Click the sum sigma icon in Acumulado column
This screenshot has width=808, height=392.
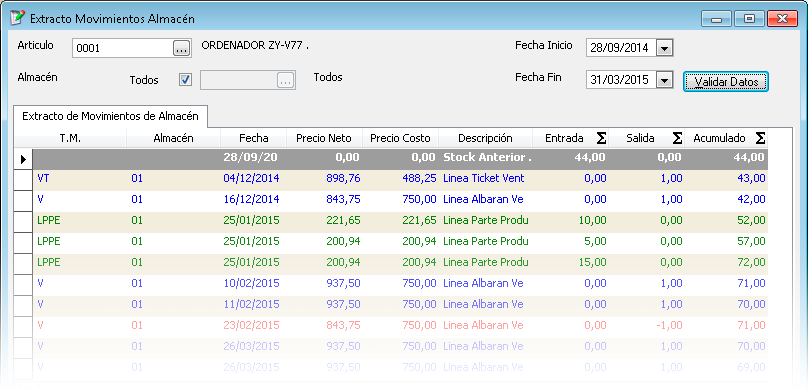pyautogui.click(x=760, y=138)
